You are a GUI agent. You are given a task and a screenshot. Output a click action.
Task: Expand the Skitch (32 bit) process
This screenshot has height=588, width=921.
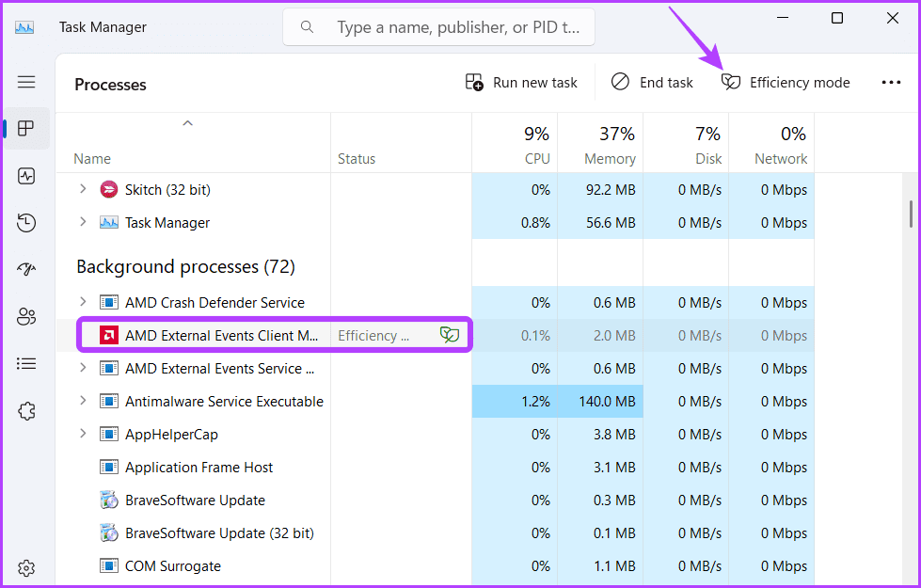click(83, 188)
